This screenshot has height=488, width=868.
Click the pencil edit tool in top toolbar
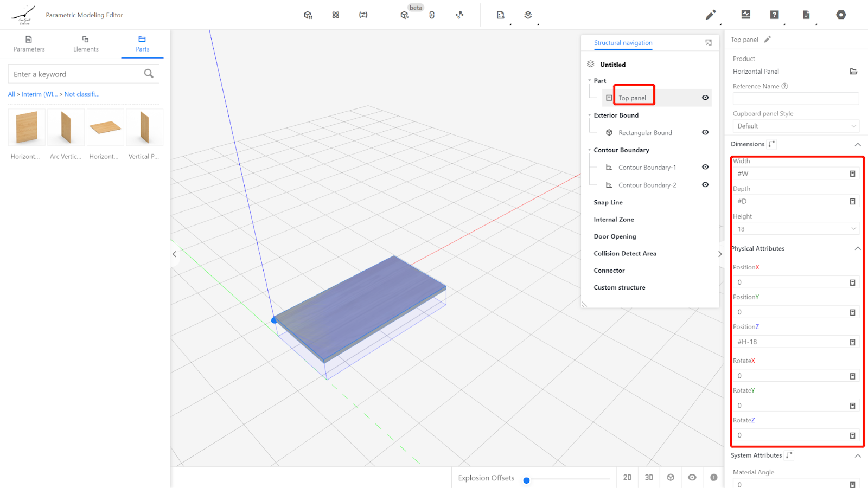click(710, 15)
